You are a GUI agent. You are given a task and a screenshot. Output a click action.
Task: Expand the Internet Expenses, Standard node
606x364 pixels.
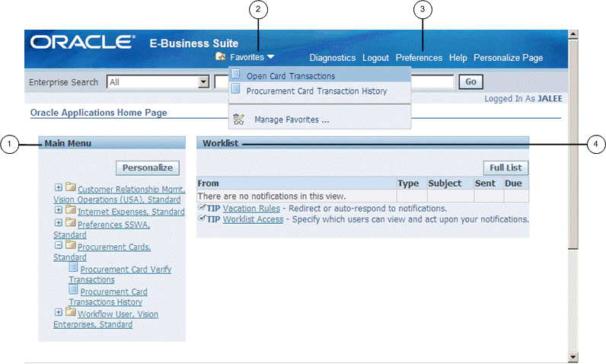pyautogui.click(x=59, y=210)
